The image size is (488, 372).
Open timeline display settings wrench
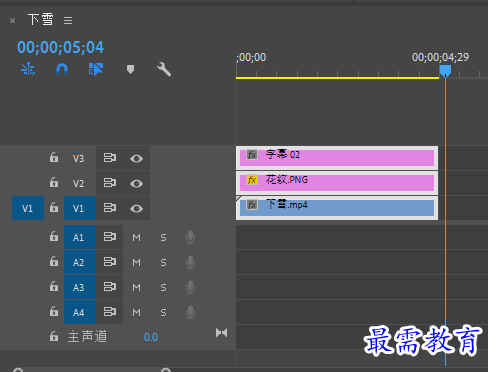(164, 69)
